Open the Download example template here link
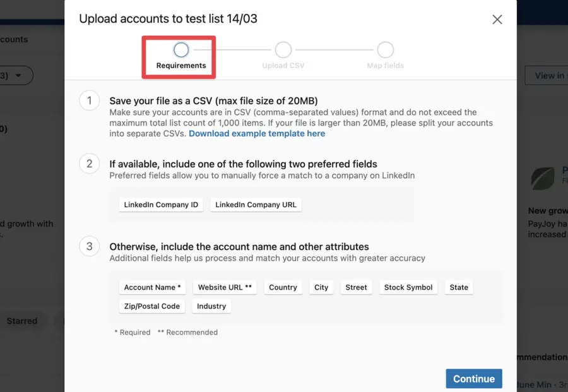This screenshot has width=568, height=392. tap(257, 133)
